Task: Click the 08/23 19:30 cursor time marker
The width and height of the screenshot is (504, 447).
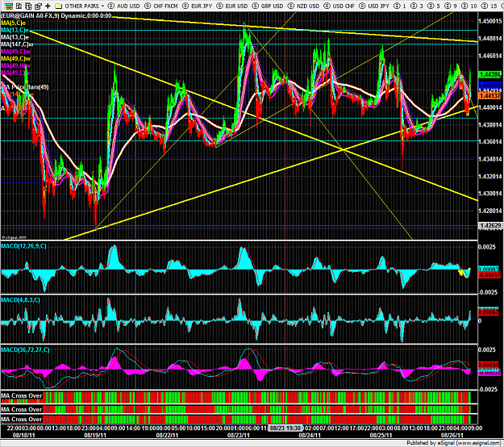Action: 285,428
